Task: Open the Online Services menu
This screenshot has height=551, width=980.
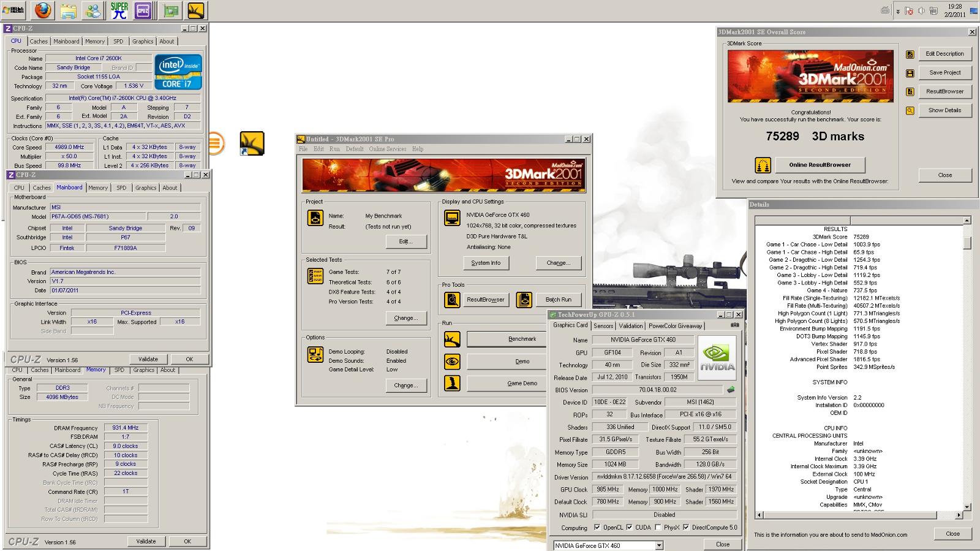Action: 387,149
